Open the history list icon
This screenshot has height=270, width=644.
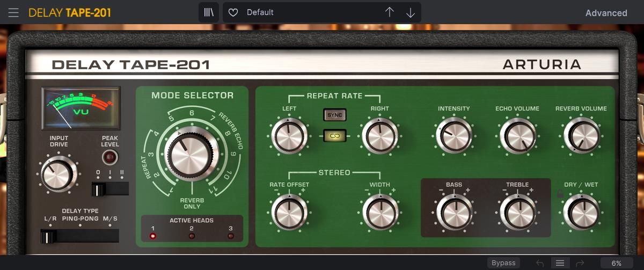(x=560, y=263)
